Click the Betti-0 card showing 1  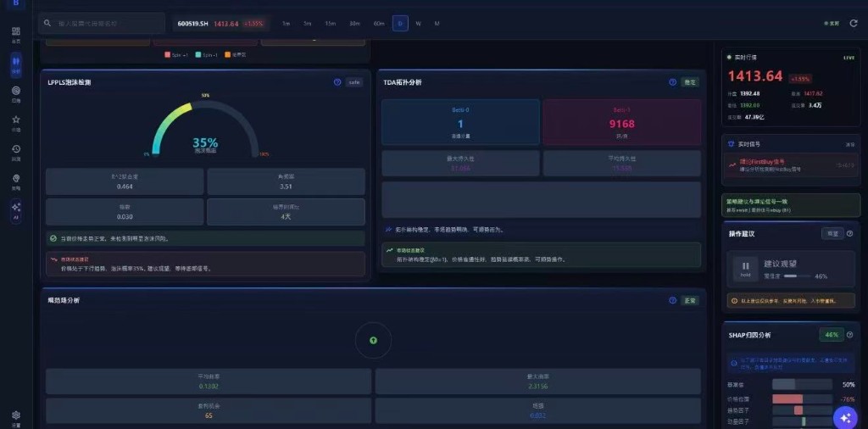click(x=460, y=122)
